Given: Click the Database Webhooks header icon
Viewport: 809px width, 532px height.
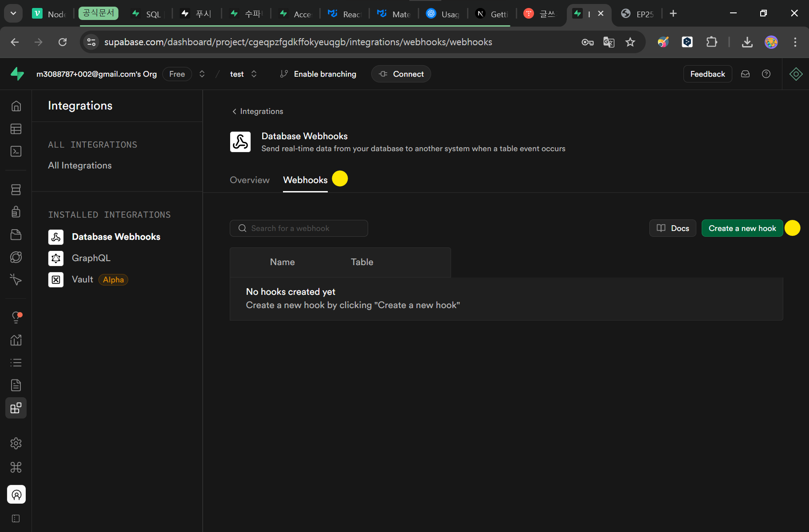Looking at the screenshot, I should tap(240, 142).
